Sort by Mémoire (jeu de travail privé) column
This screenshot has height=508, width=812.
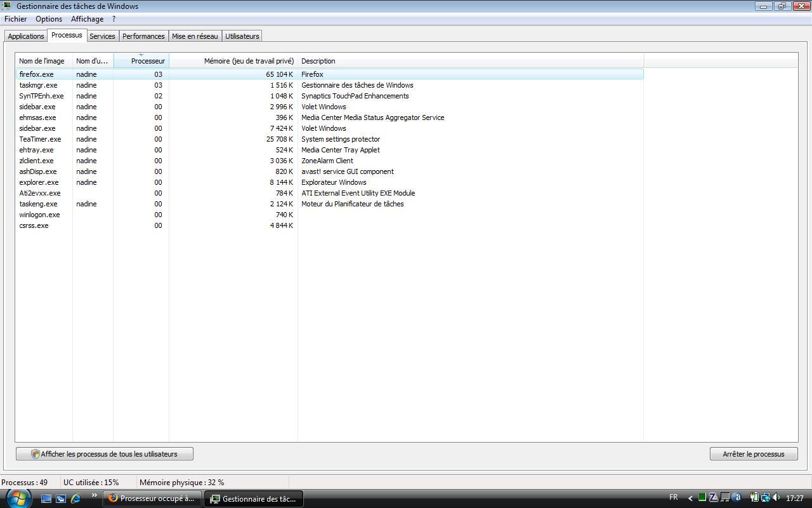point(233,61)
